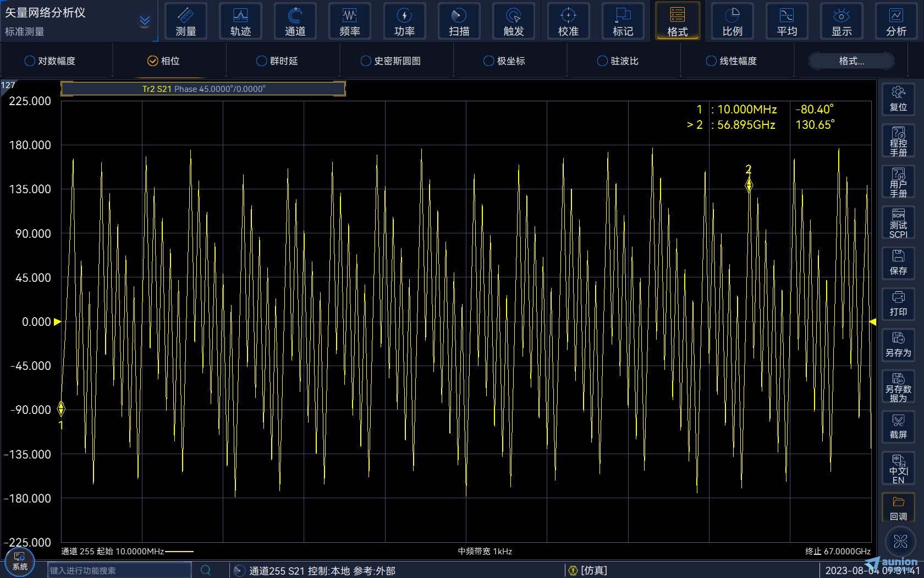This screenshot has width=924, height=578.
Task: Click the 起始 10.0000MHz start frequency
Action: pos(130,551)
